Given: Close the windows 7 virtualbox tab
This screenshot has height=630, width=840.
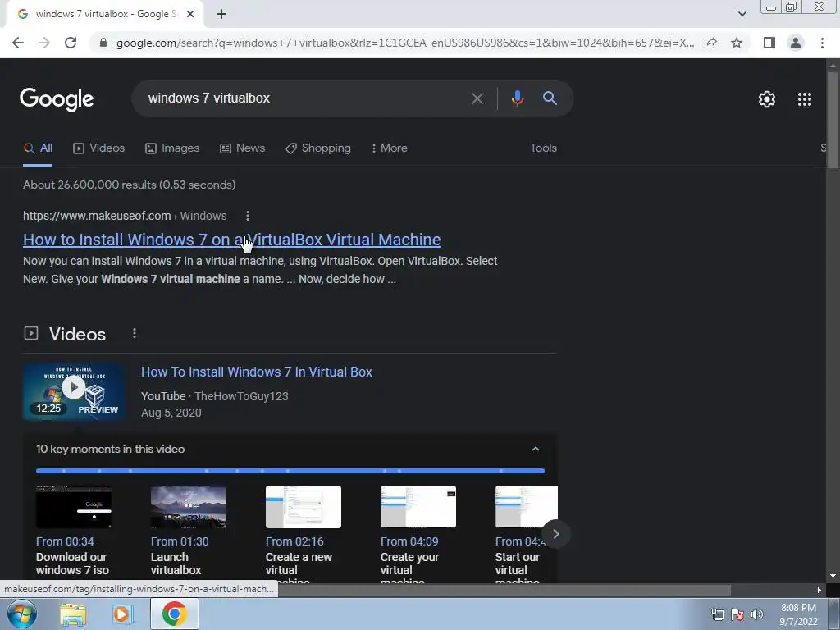Looking at the screenshot, I should coord(190,14).
